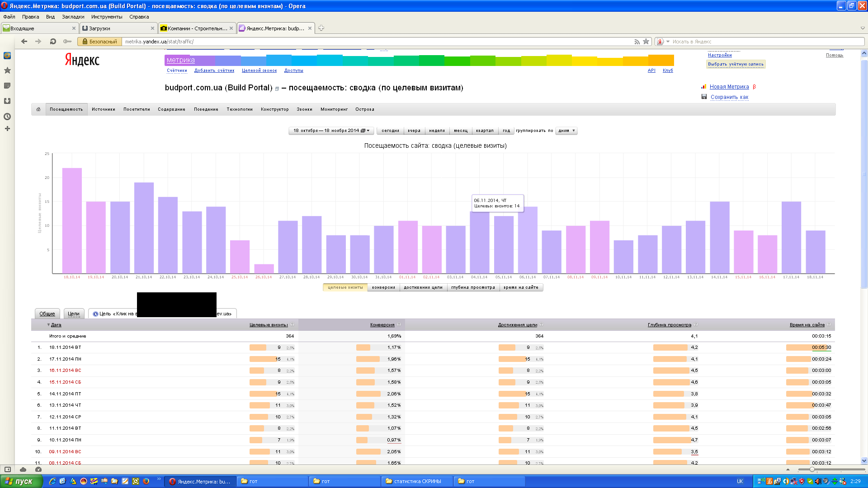Image resolution: width=868 pixels, height=488 pixels.
Task: Open a new browser tab with plus icon
Action: 321,28
